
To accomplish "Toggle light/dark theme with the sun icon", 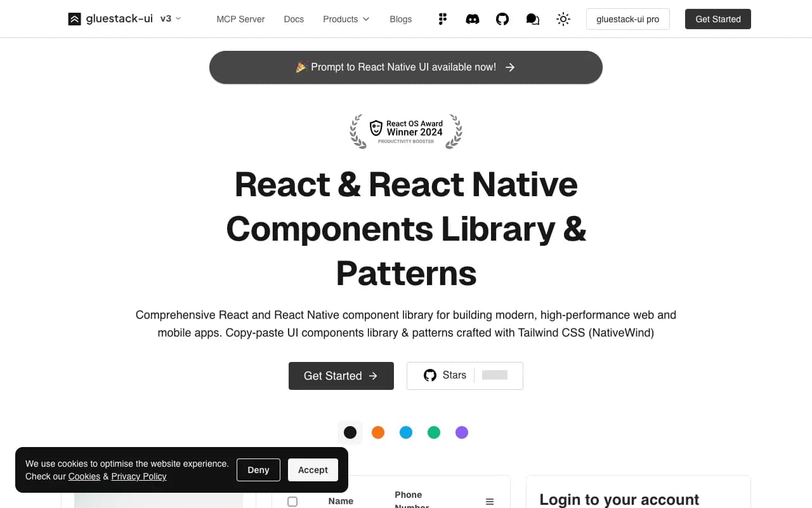I will coord(563,19).
